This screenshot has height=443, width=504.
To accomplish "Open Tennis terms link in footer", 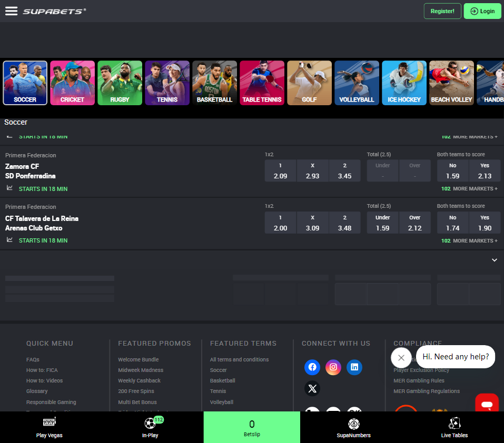I will [x=218, y=391].
